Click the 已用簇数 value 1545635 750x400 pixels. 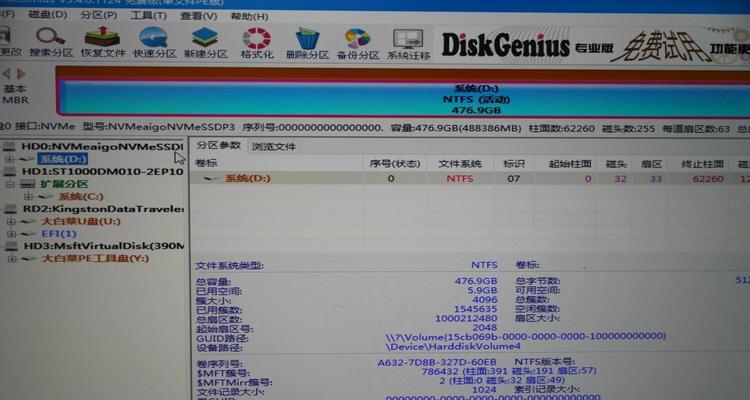[475, 309]
